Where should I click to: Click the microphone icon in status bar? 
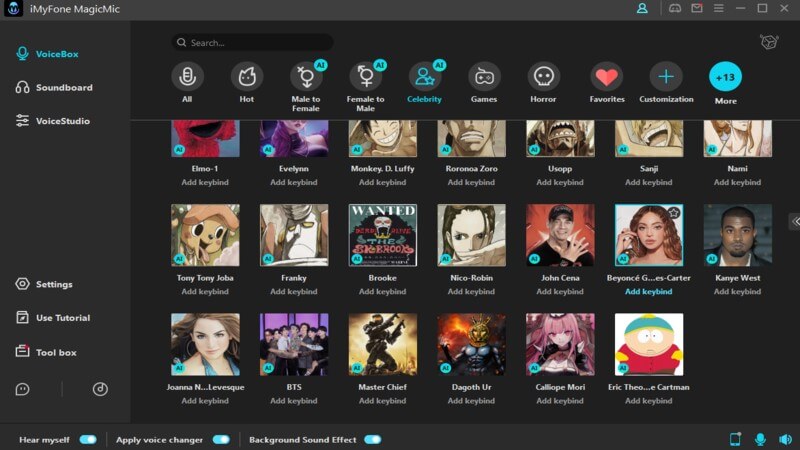(x=760, y=439)
